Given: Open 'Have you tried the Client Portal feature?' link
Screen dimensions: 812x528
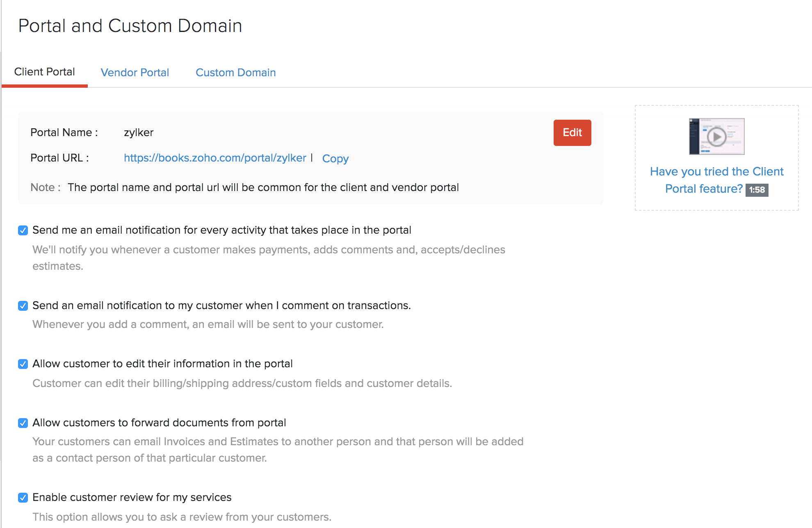Looking at the screenshot, I should (x=716, y=172).
